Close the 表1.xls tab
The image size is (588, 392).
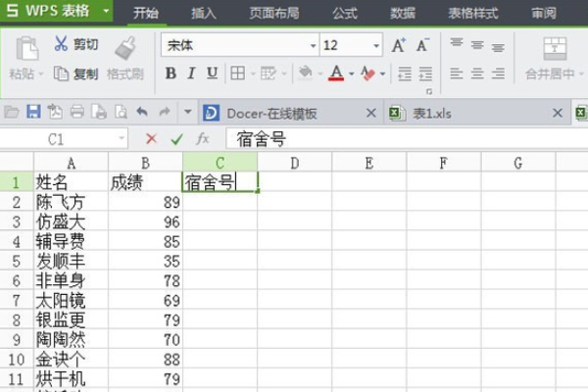558,113
